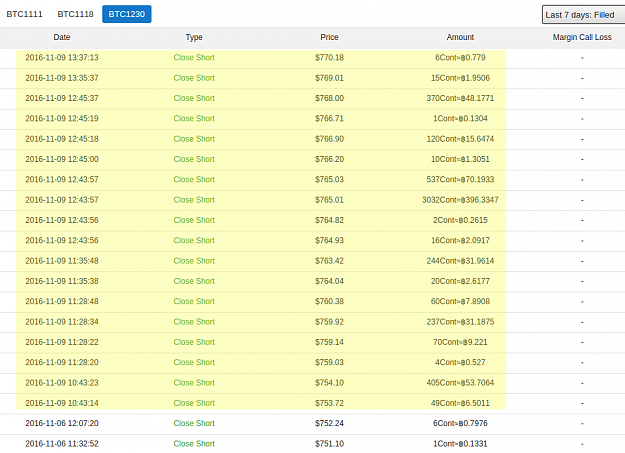Click the price $753.72
Image resolution: width=625 pixels, height=453 pixels.
[x=329, y=403]
